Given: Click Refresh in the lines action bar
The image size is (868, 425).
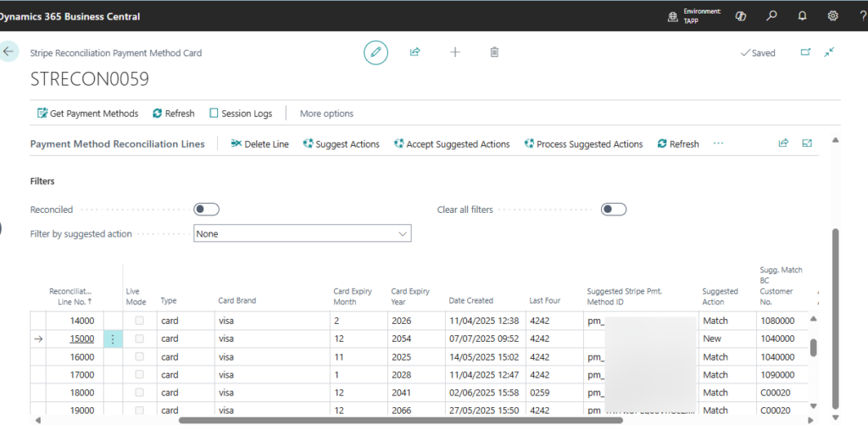Looking at the screenshot, I should [678, 144].
